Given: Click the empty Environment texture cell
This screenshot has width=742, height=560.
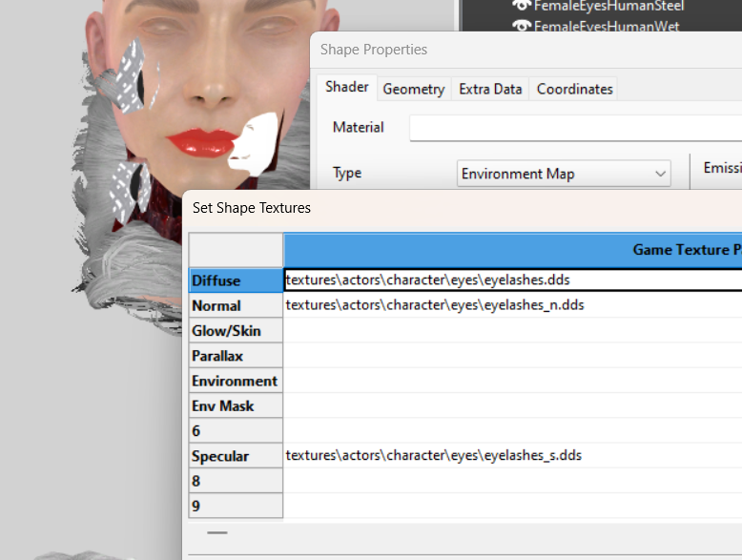Looking at the screenshot, I should coord(513,381).
